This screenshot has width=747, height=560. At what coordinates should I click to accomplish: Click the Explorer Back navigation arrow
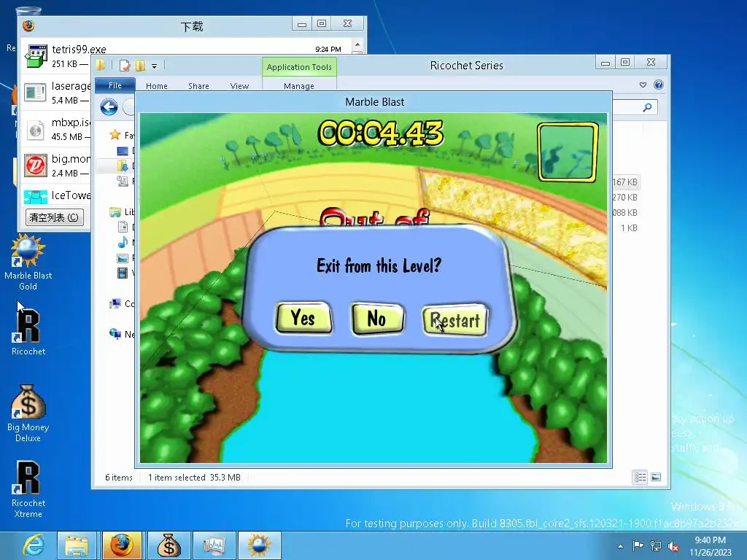click(x=109, y=106)
